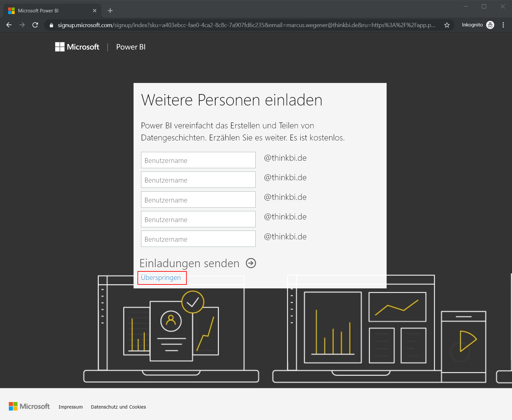Close the Microsoft Power BI tab

[x=95, y=11]
